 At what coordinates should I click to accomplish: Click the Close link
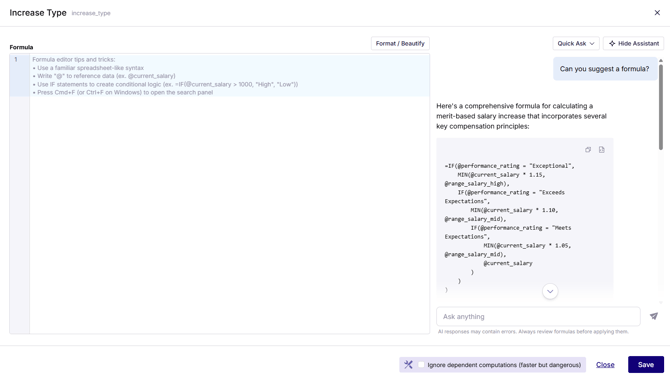tap(605, 365)
